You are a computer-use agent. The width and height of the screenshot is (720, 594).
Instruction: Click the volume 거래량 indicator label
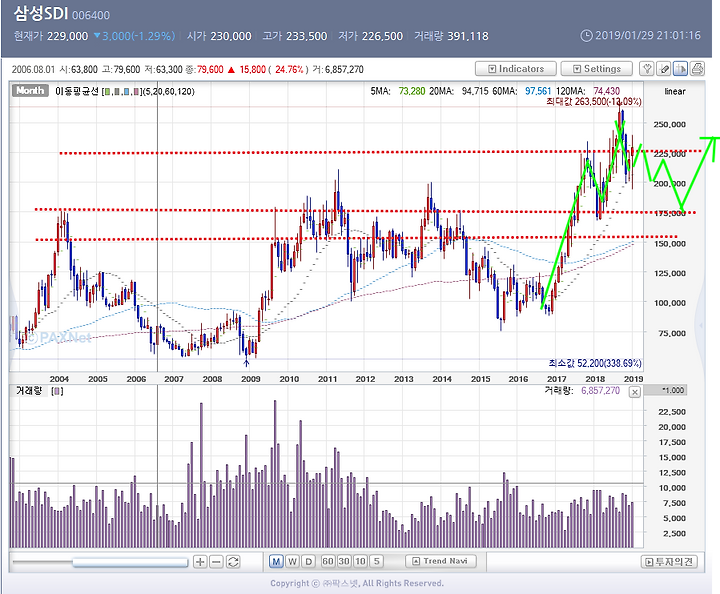point(29,391)
